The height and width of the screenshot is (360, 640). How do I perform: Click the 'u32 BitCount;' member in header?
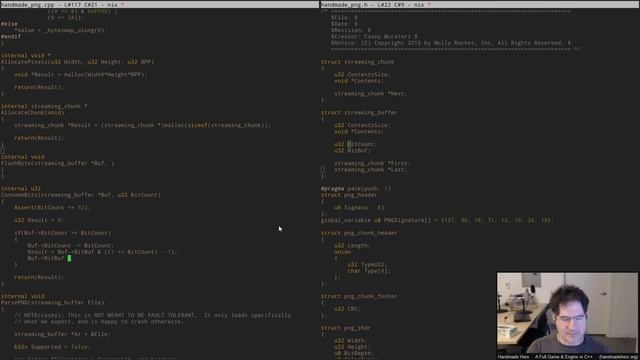tap(355, 144)
